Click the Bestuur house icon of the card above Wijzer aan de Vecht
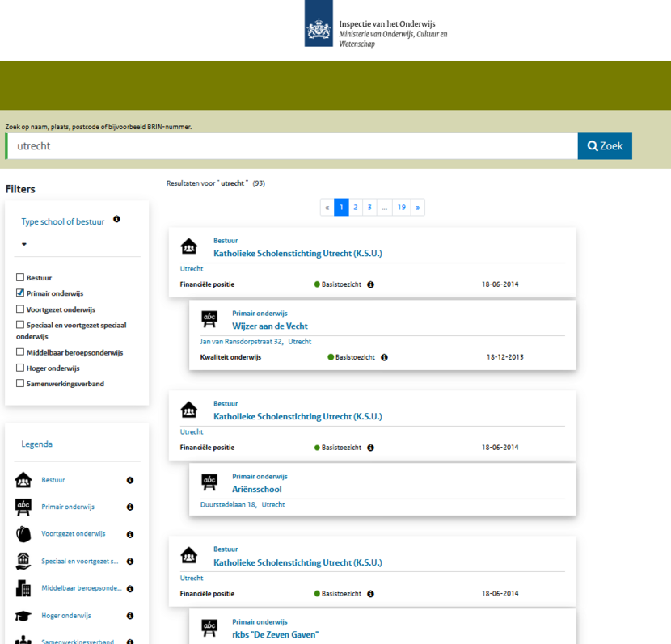Screen dimensions: 671x644 [x=188, y=246]
